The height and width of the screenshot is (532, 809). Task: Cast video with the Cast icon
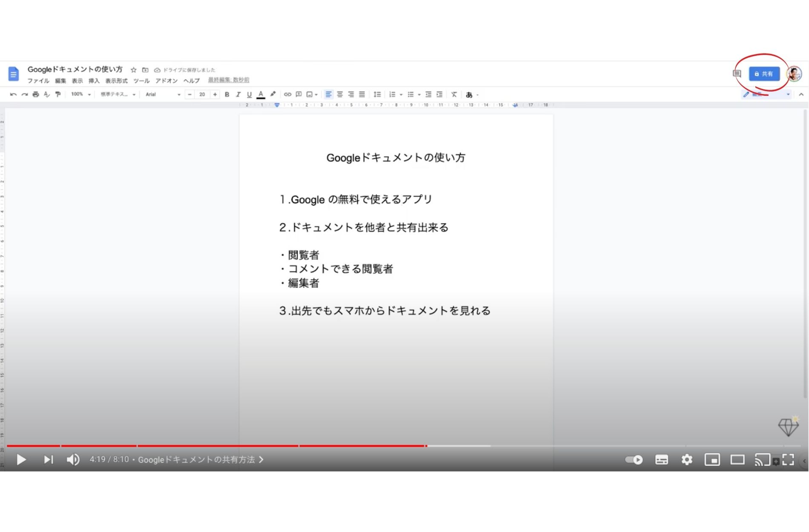(x=762, y=460)
